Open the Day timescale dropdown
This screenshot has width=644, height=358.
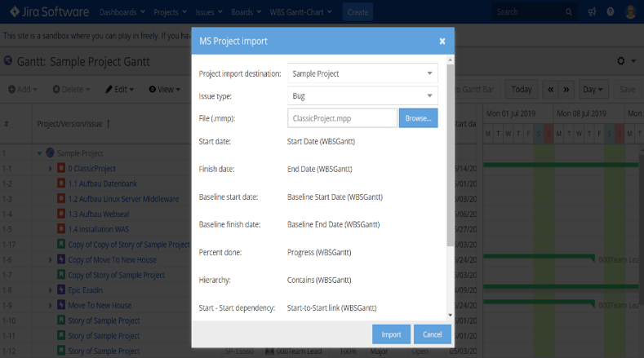(x=593, y=89)
